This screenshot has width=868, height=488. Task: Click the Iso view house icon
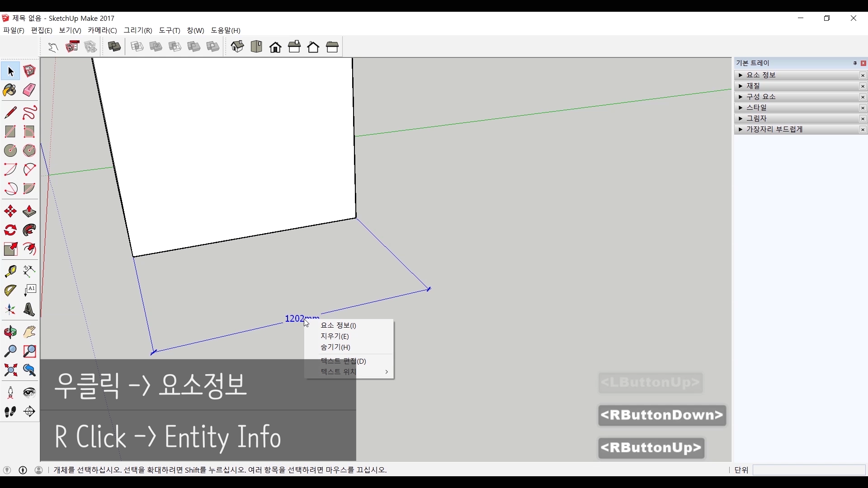(237, 47)
